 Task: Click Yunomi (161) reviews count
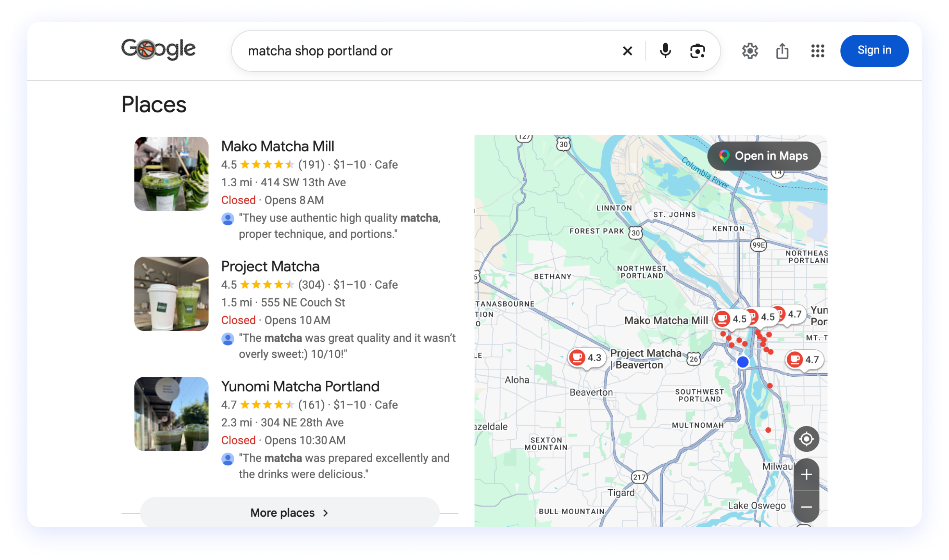tap(311, 405)
